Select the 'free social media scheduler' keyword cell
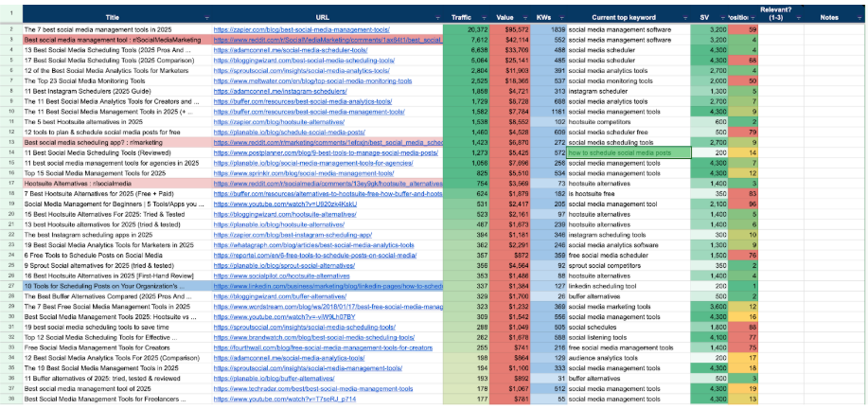This screenshot has width=868, height=409. click(x=629, y=256)
